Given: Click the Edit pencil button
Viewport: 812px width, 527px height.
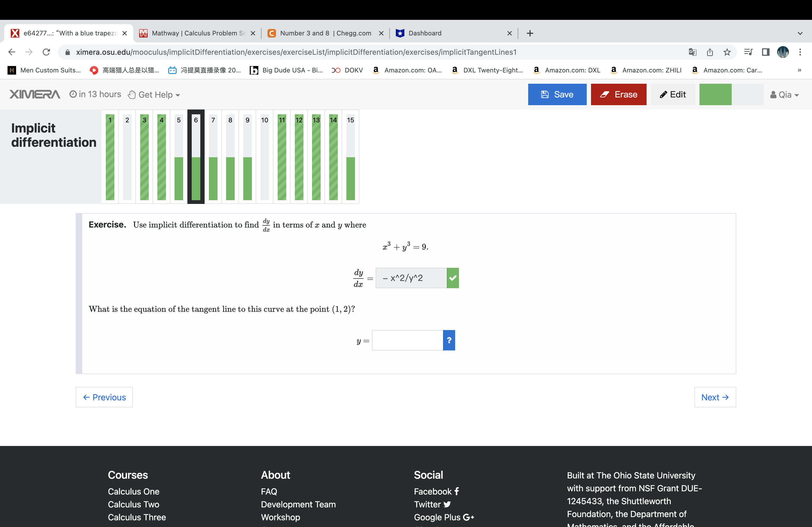Looking at the screenshot, I should (x=672, y=94).
